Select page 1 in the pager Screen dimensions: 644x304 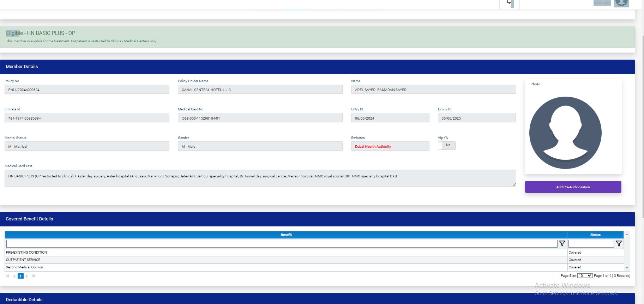coord(20,276)
